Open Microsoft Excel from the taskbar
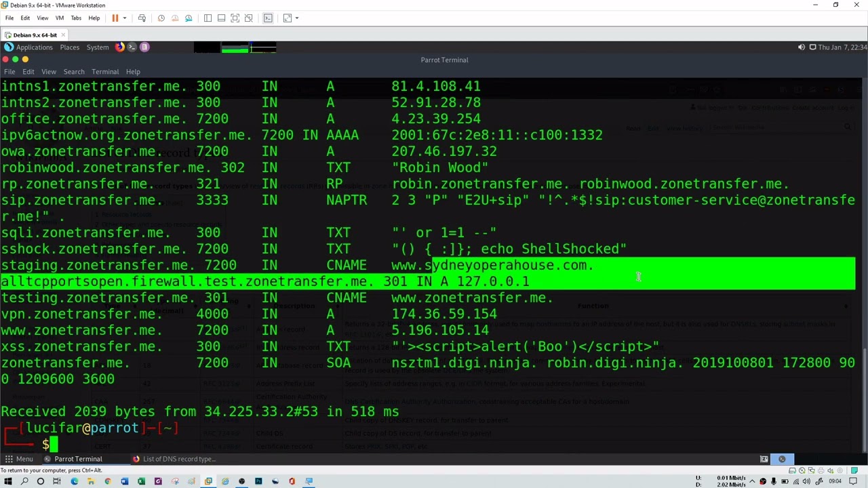The width and height of the screenshot is (868, 488). [x=141, y=481]
